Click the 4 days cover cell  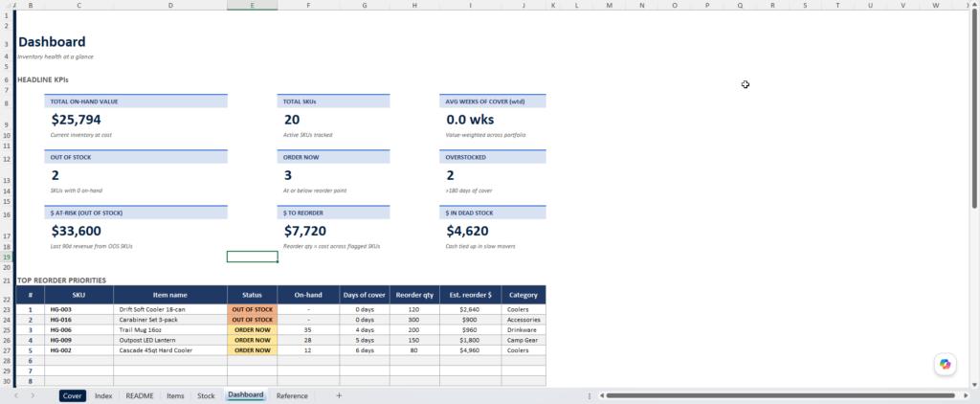(x=365, y=330)
